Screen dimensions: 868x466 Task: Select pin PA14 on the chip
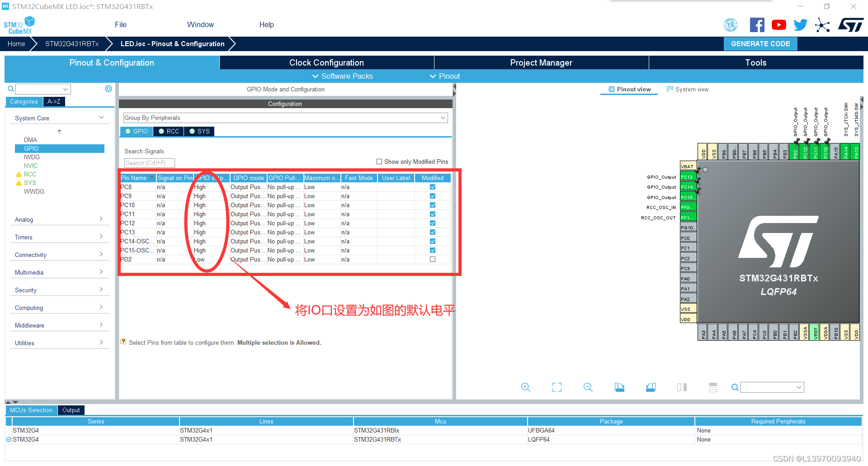pos(846,152)
